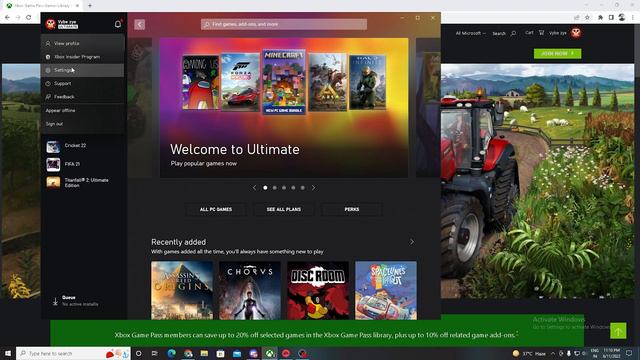Open the Queue download icon
640x360 pixels.
tap(55, 302)
